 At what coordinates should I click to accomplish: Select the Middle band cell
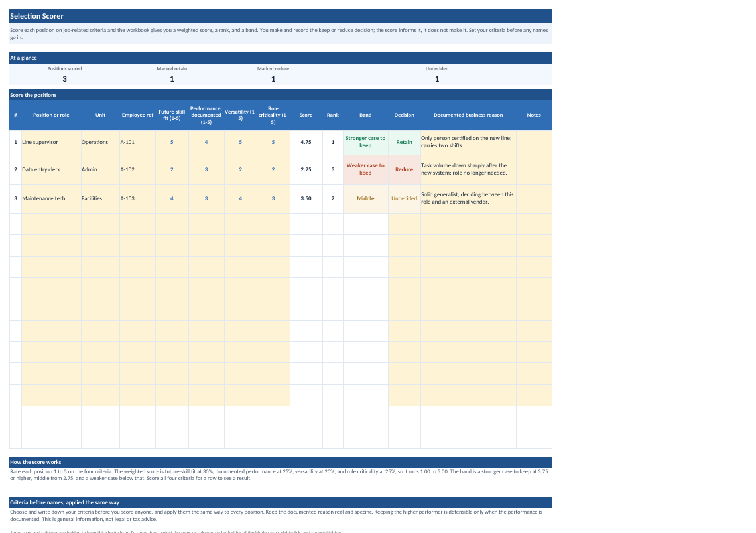(x=365, y=199)
